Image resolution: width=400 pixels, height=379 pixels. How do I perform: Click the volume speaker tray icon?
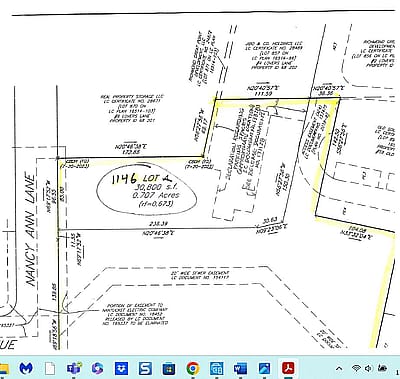pos(368,368)
